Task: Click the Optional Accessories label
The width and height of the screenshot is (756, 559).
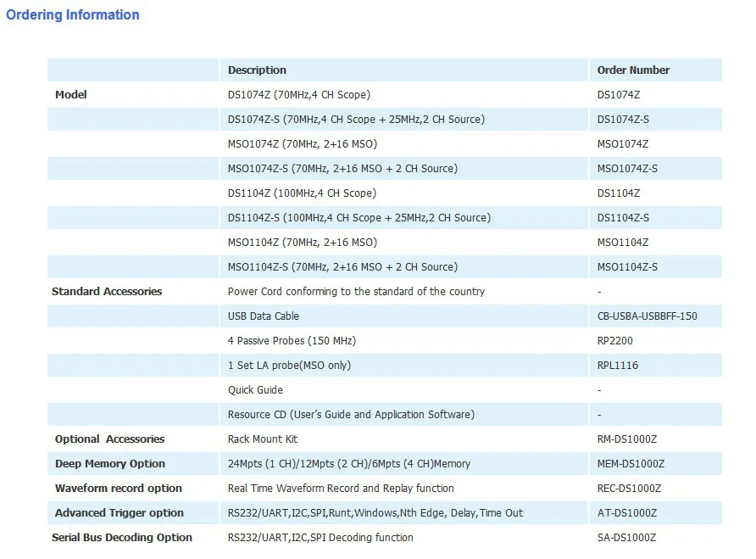Action: point(109,439)
